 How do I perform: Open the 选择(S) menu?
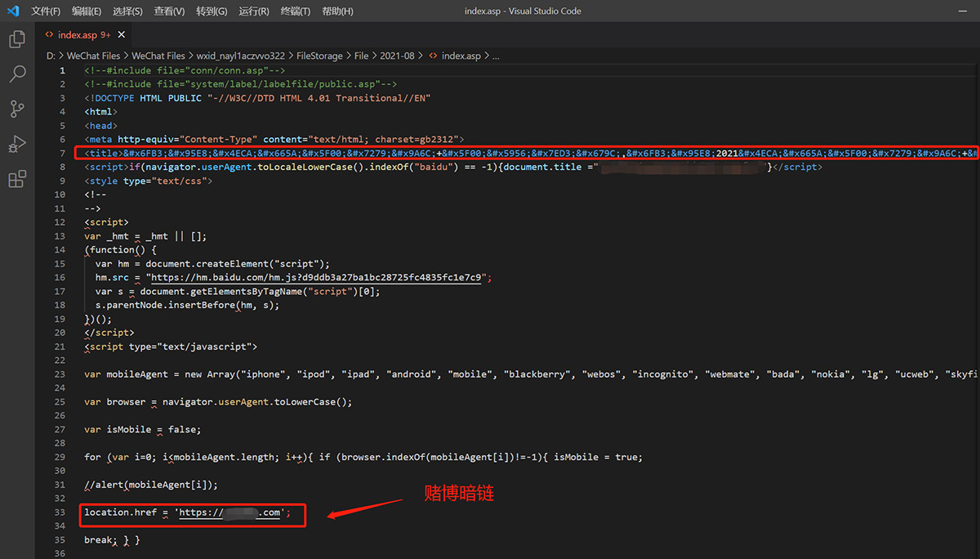point(127,11)
